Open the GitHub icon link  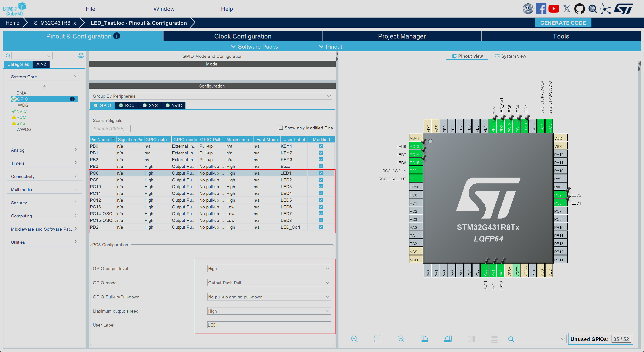coord(579,9)
